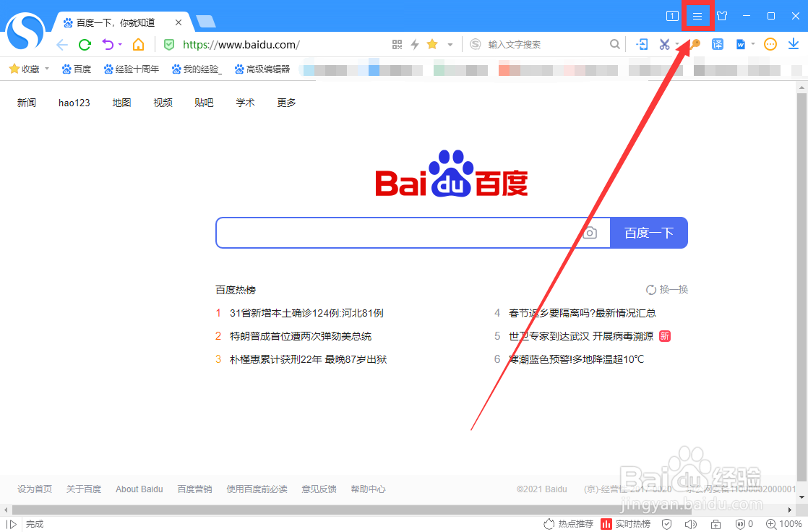Viewport: 808px width, 532px height.
Task: Open the scissors tool dropdown arrow
Action: 676,44
